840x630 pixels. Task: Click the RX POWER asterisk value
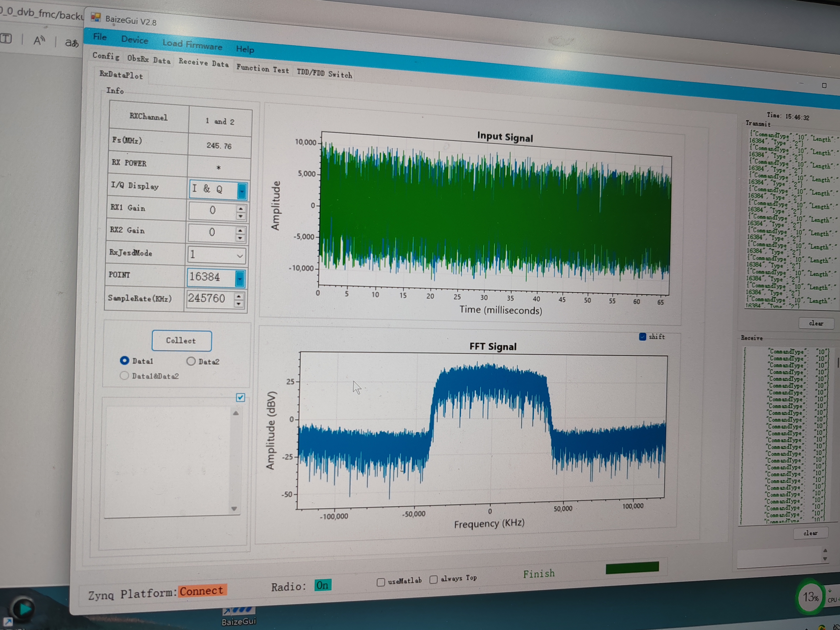219,168
